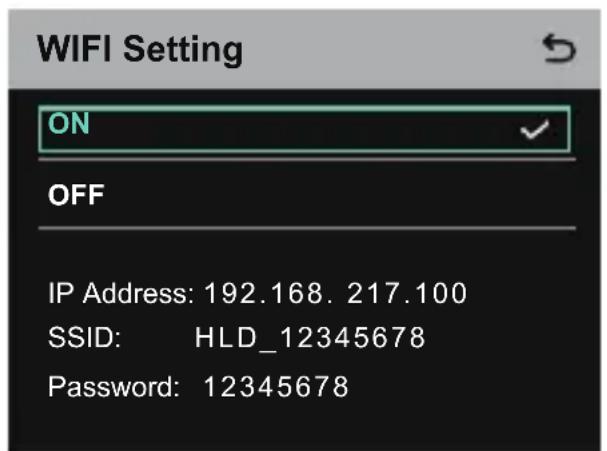Select the SSID value HLD_12345678
Image resolution: width=607 pixels, height=451 pixels.
[x=310, y=338]
